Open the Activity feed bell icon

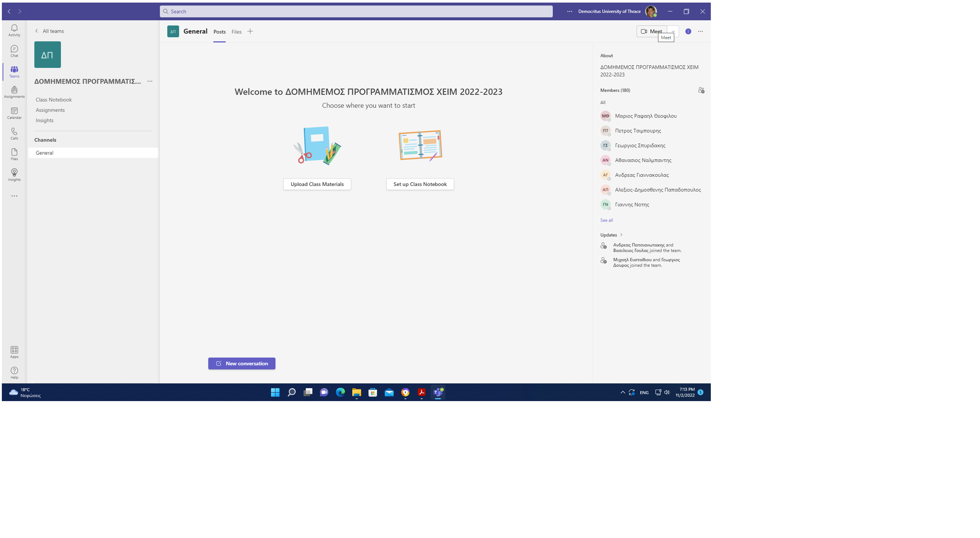pos(14,30)
